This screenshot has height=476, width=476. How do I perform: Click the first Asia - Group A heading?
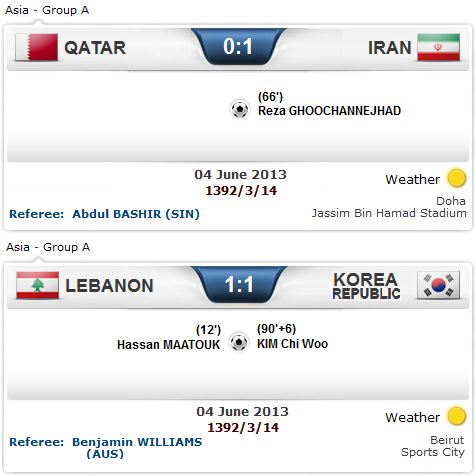[x=47, y=10]
